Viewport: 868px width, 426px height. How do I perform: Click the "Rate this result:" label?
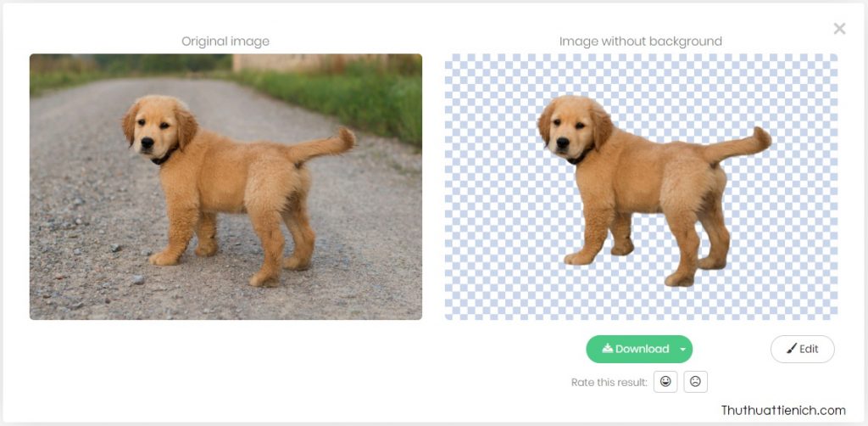coord(609,383)
